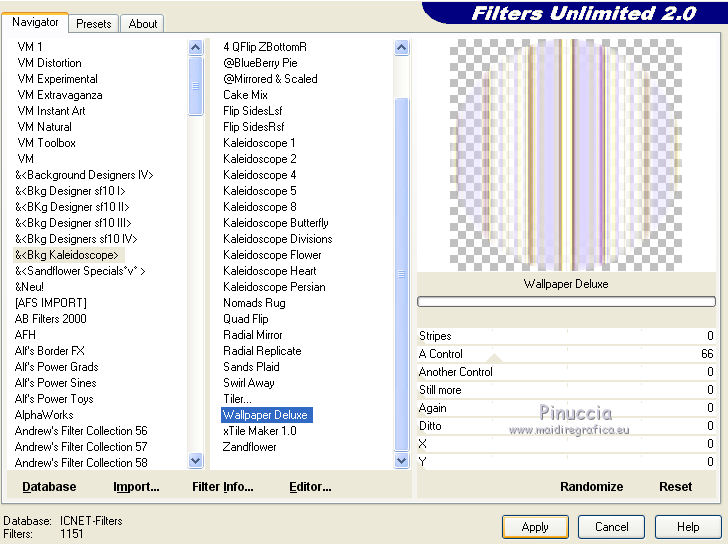
Task: Select VM Experimental category
Action: pyautogui.click(x=58, y=79)
